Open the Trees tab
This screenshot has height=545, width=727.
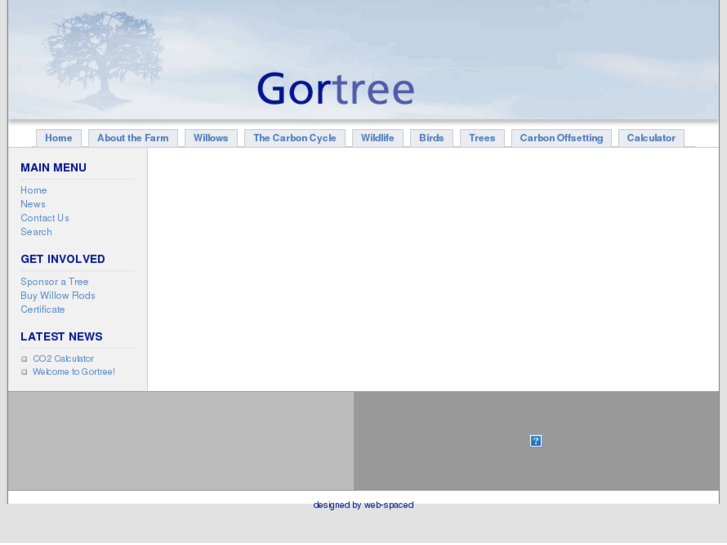pos(482,138)
